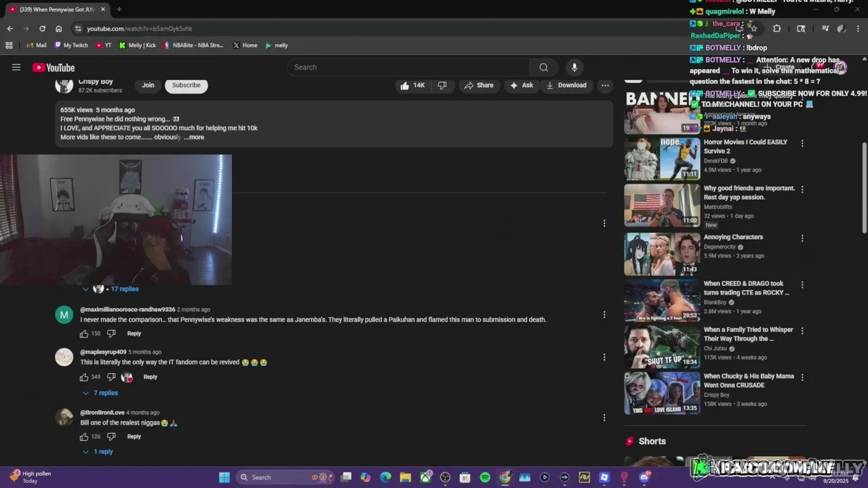Image resolution: width=868 pixels, height=488 pixels.
Task: Open the YouTube guide hamburger menu
Action: pos(16,67)
